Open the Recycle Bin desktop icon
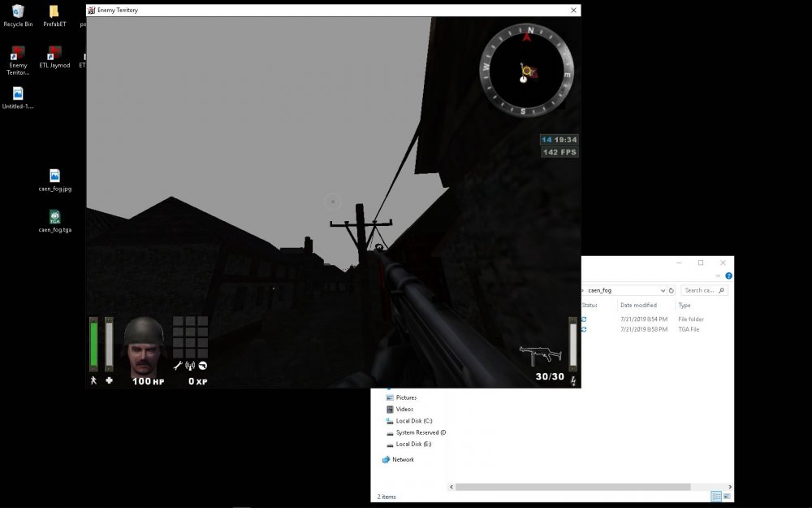This screenshot has width=812, height=508. pyautogui.click(x=18, y=15)
